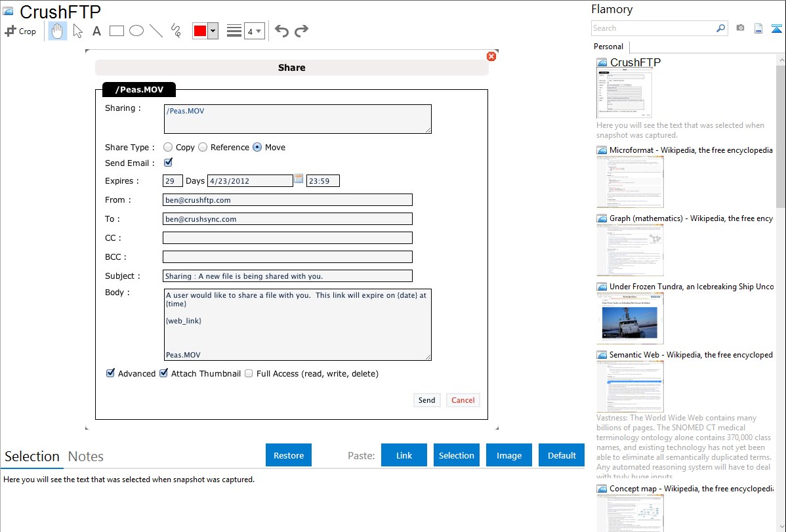Viewport: 786px width, 532px height.
Task: Open the line width dropdown showing 4
Action: pos(254,31)
